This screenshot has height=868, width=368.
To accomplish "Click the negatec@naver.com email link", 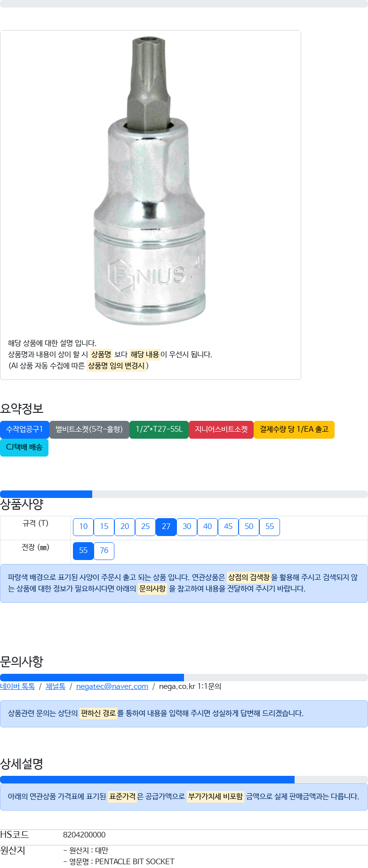I will tap(112, 687).
